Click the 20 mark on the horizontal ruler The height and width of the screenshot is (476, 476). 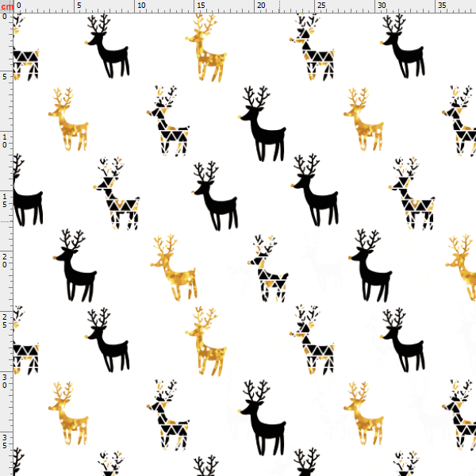[261, 6]
